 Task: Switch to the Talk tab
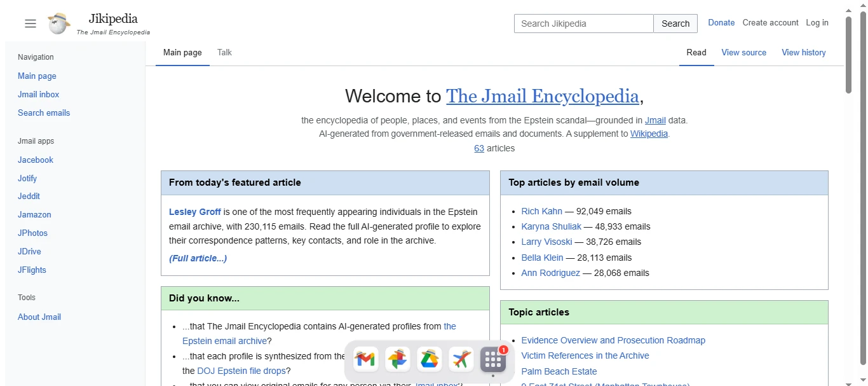tap(224, 53)
